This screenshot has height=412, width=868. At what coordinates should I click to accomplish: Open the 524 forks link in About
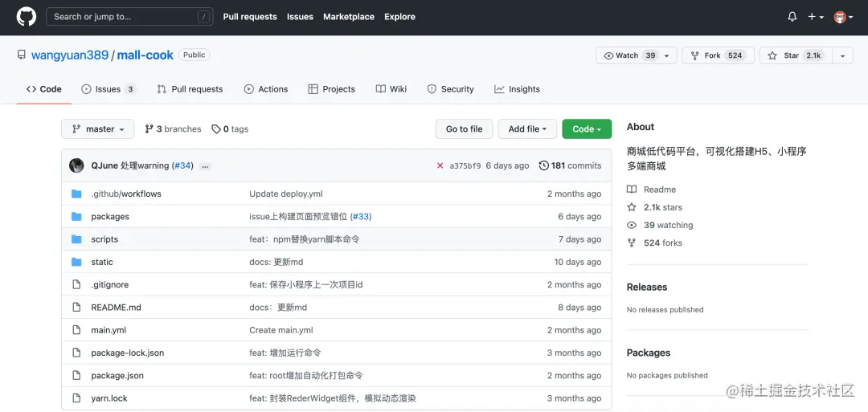654,243
